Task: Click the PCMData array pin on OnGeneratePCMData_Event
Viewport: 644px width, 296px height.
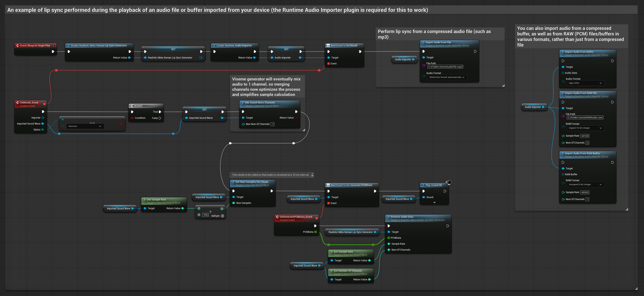Action: point(316,232)
